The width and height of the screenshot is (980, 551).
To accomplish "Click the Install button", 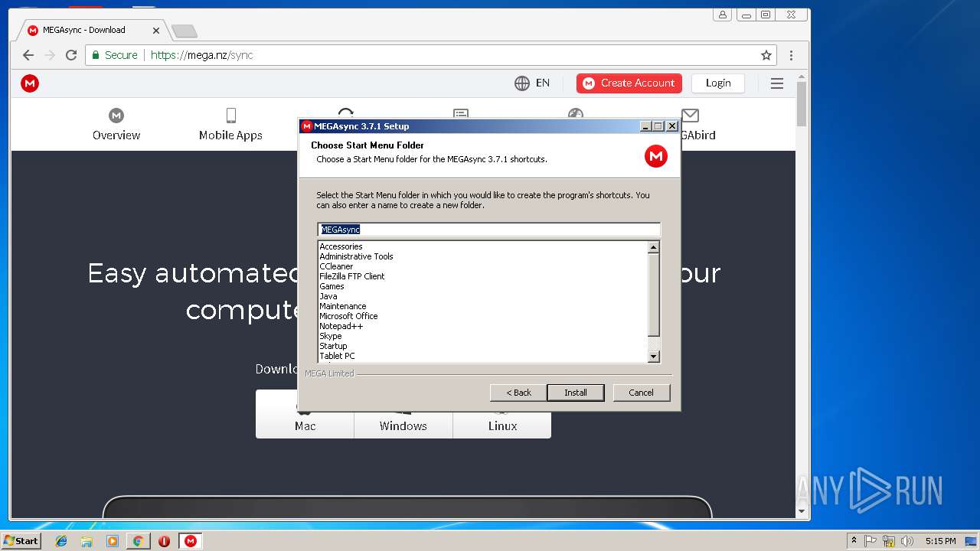I will 576,393.
